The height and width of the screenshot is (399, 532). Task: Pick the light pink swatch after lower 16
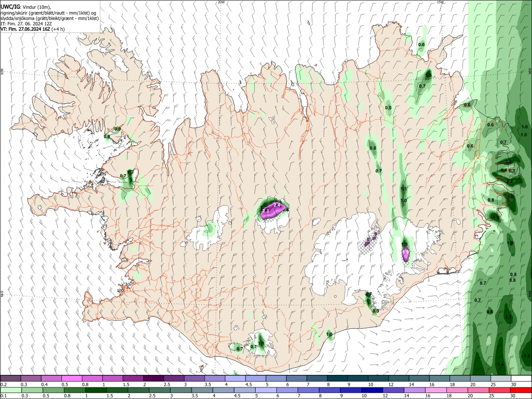(436, 390)
